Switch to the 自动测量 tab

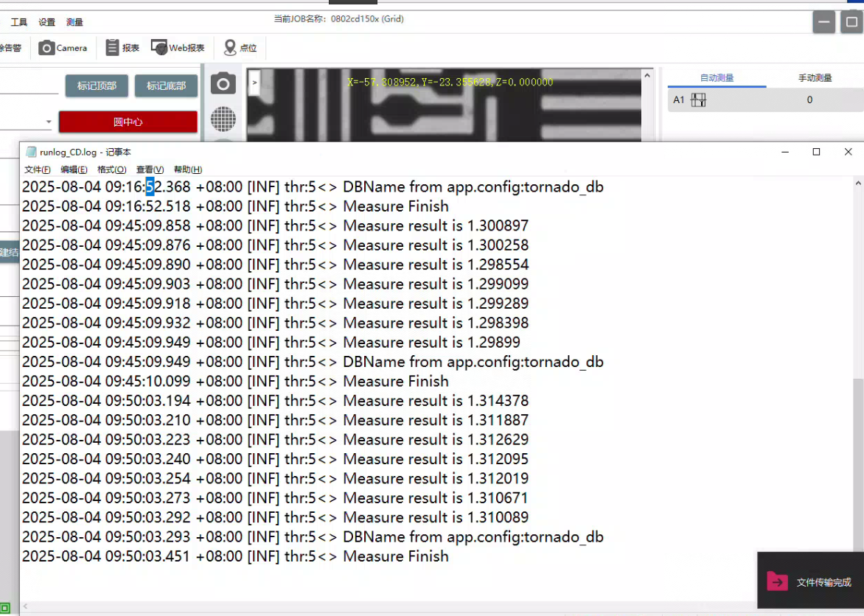pos(717,78)
